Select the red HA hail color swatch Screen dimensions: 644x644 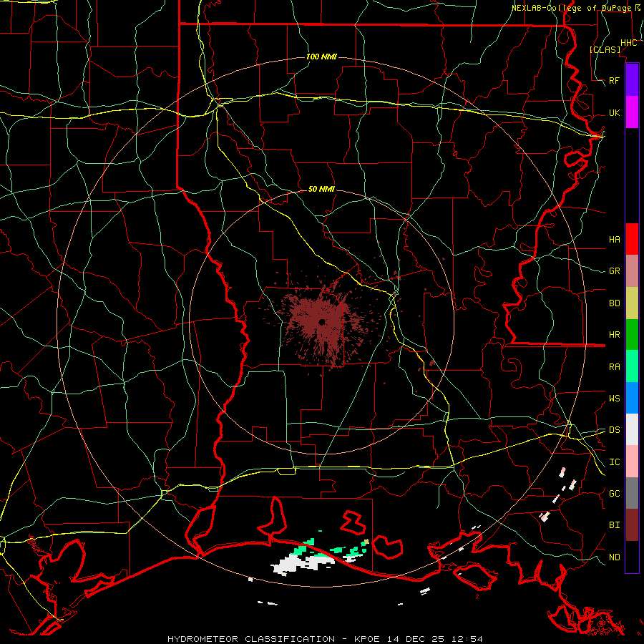632,239
